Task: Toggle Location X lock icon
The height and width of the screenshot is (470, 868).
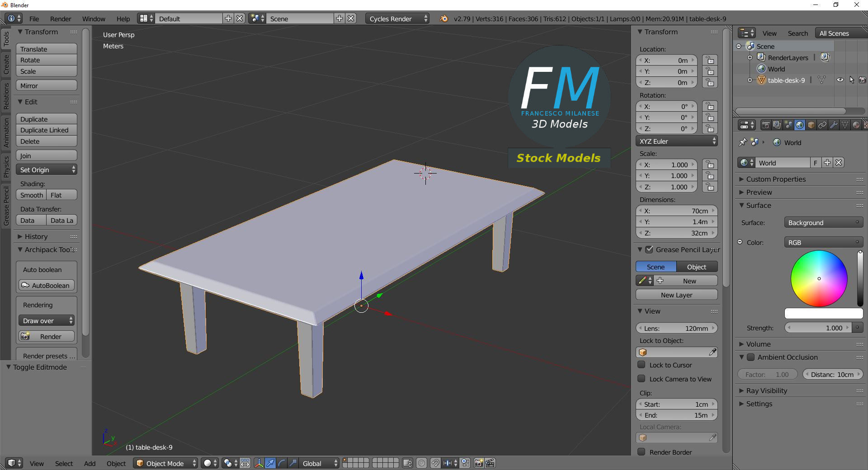Action: coord(710,60)
